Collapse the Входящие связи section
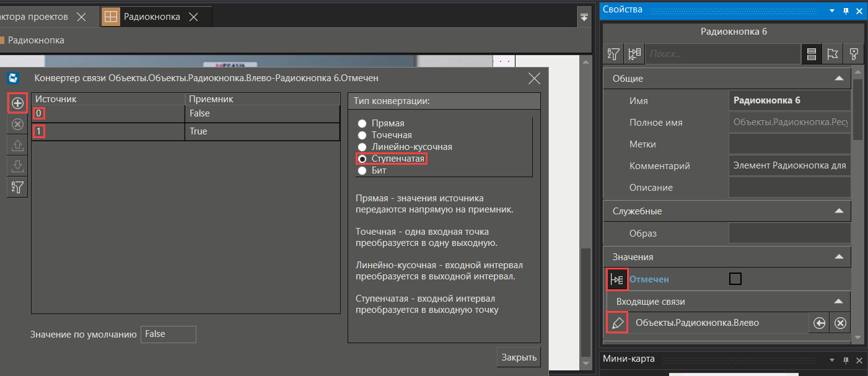868x376 pixels. pos(839,302)
